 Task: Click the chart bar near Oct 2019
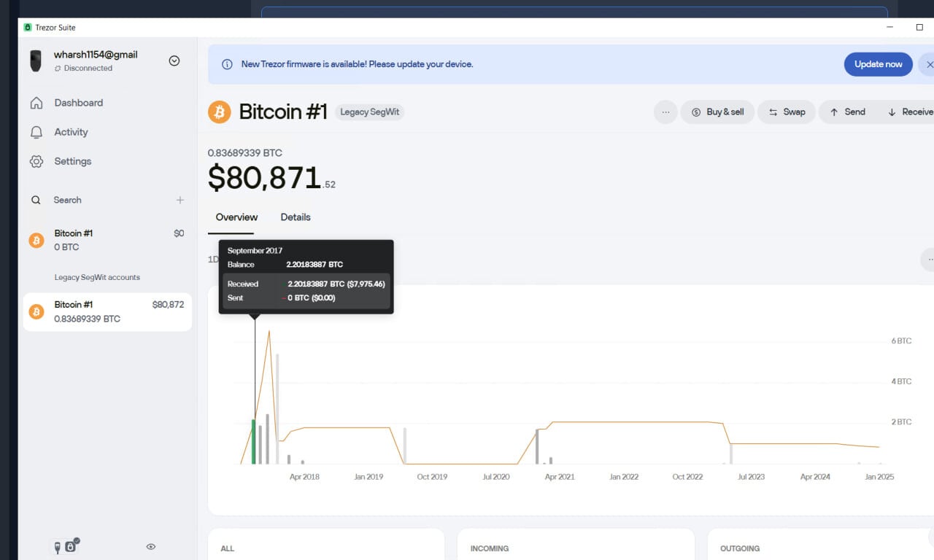click(x=405, y=446)
